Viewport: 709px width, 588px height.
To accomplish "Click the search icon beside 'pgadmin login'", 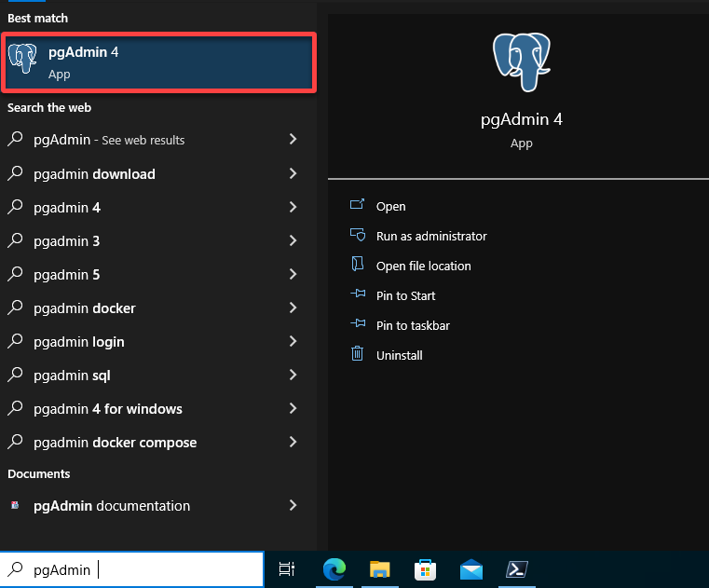I will pyautogui.click(x=15, y=341).
